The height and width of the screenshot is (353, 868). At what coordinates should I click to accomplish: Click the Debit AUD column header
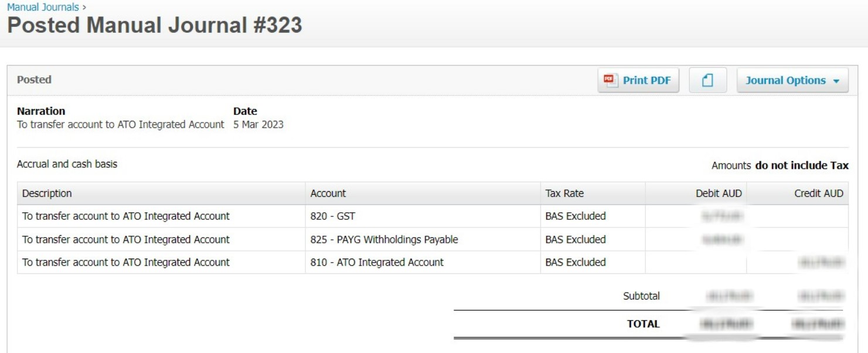(x=719, y=194)
